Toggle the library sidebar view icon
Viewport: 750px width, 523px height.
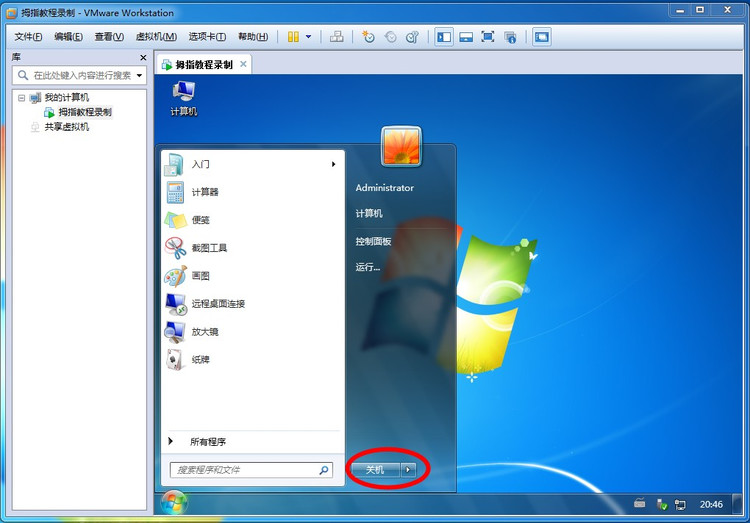click(x=444, y=37)
